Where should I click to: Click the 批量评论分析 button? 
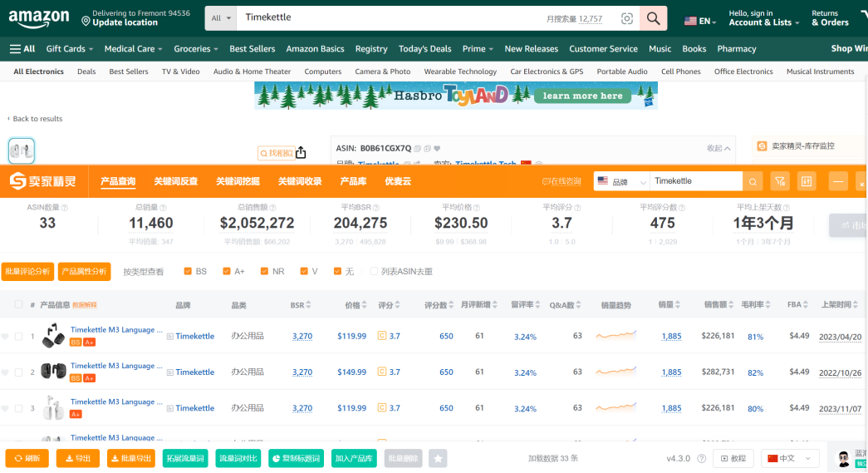[27, 271]
